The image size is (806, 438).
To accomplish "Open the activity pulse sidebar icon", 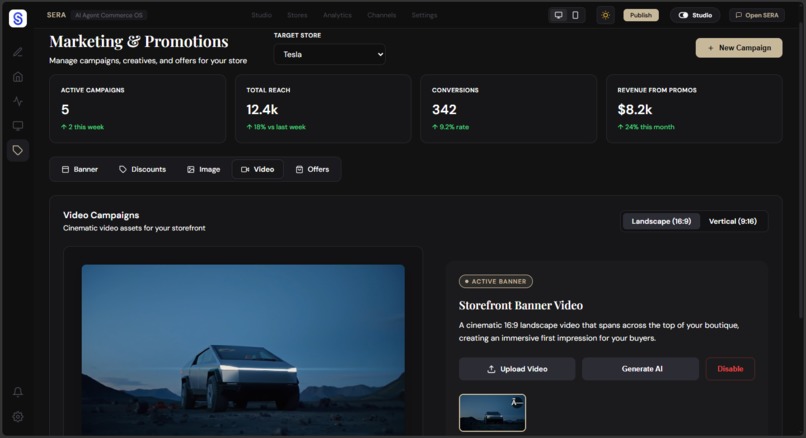I will click(18, 101).
